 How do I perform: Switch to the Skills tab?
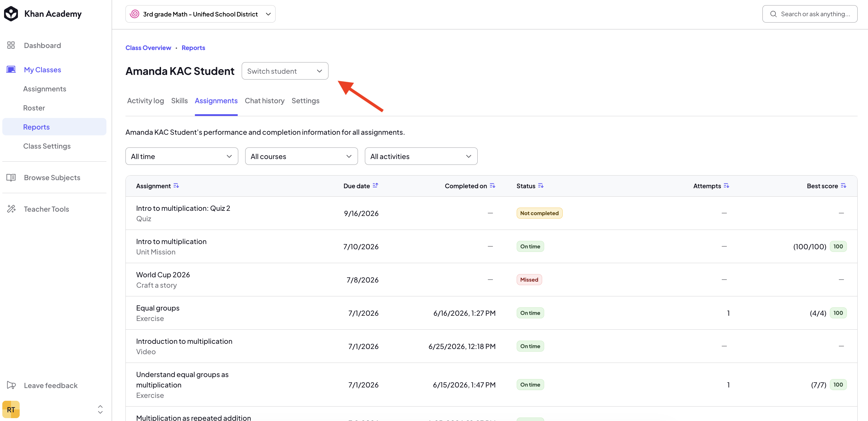(x=179, y=100)
